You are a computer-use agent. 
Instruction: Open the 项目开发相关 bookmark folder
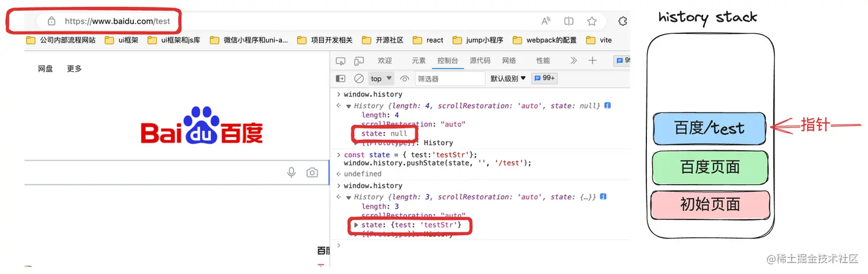[324, 40]
